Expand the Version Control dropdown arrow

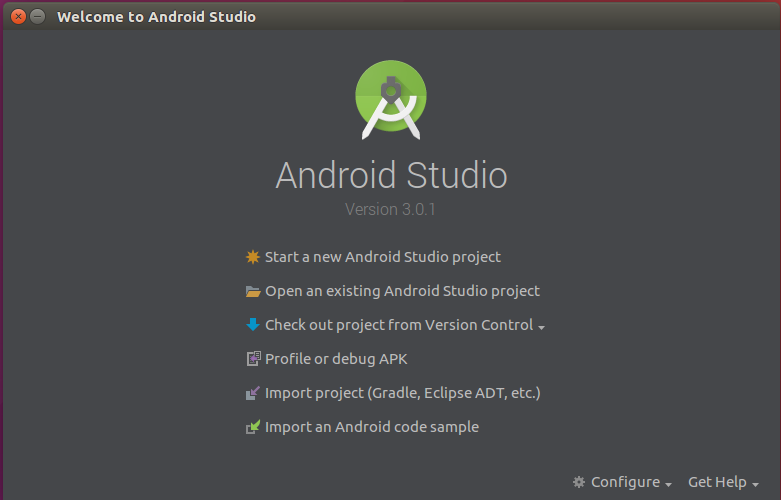541,328
